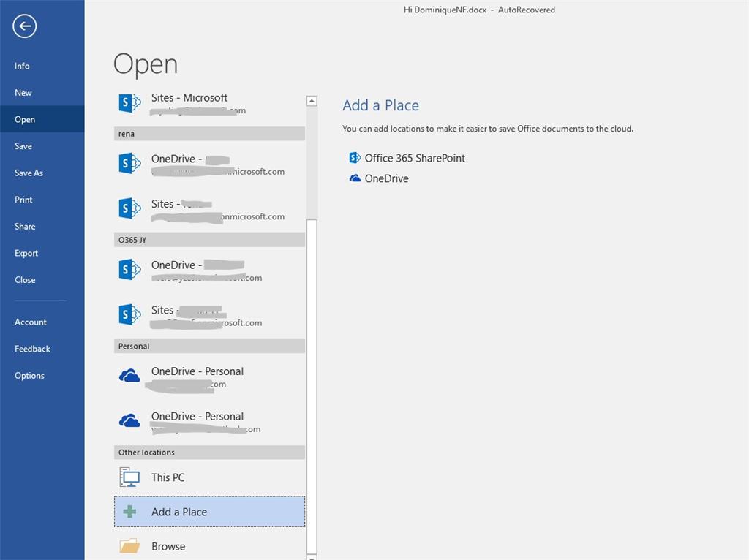
Task: Click the O365 JY group header
Action: pyautogui.click(x=209, y=240)
